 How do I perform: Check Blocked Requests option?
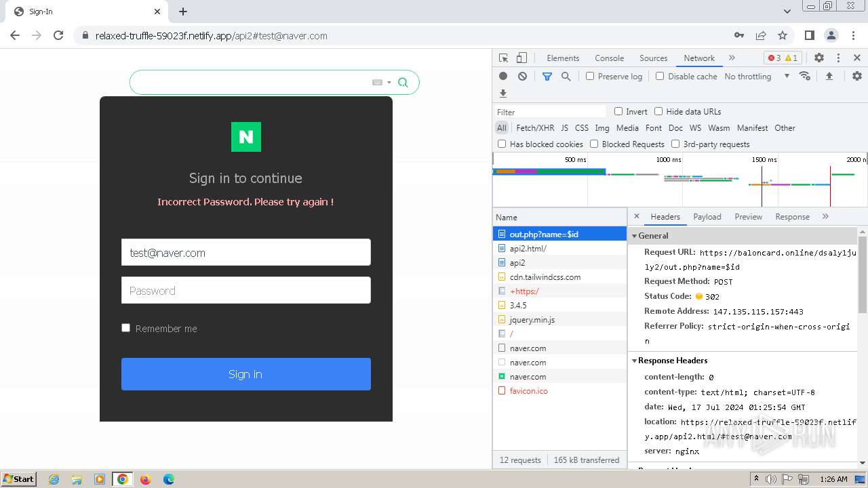click(x=594, y=144)
